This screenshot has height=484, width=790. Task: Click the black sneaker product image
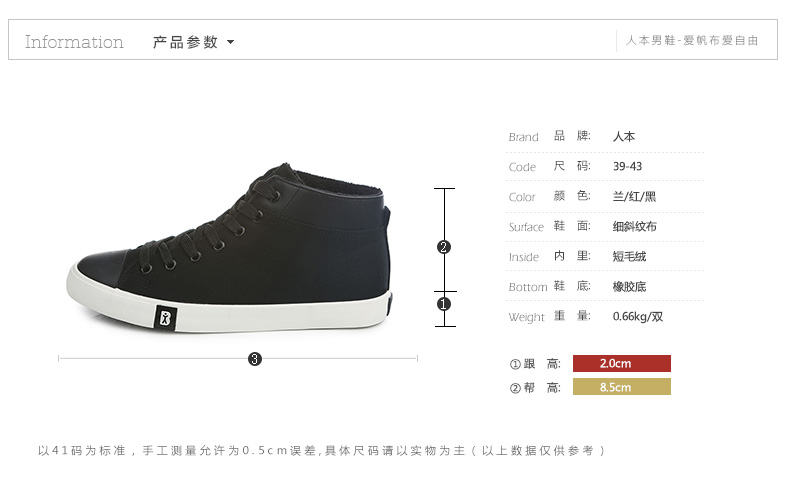click(229, 248)
